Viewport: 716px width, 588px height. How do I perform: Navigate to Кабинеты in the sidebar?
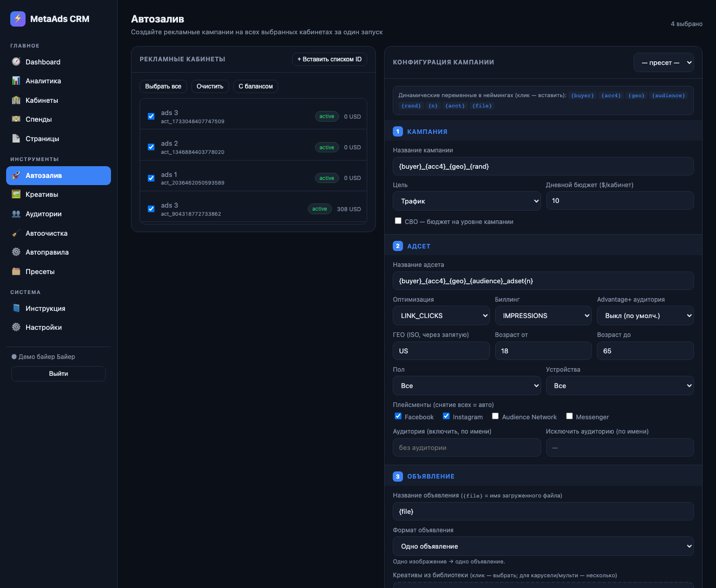[x=58, y=100]
